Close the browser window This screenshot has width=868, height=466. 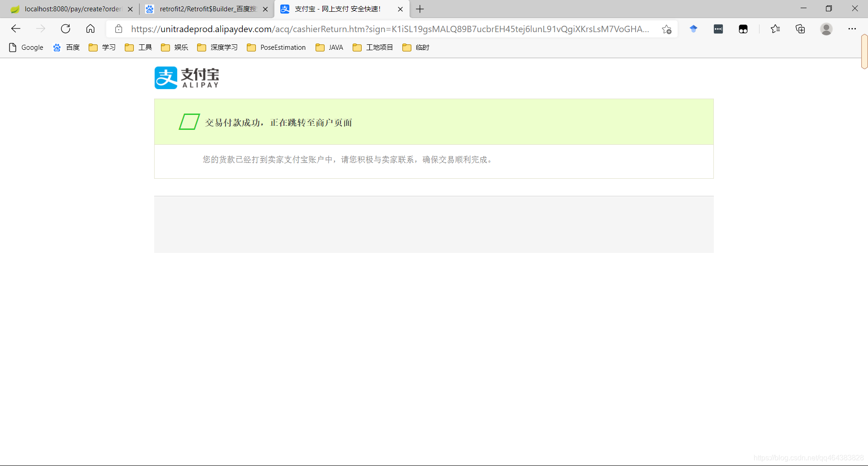[x=854, y=9]
